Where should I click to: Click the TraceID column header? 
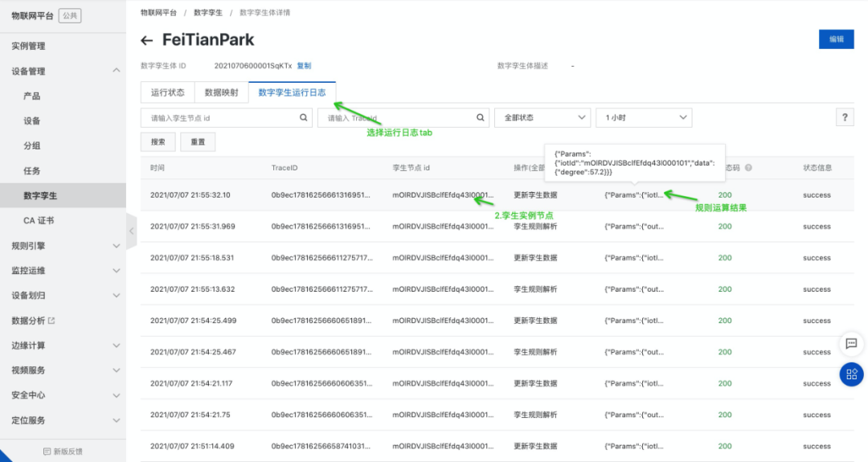coord(285,168)
